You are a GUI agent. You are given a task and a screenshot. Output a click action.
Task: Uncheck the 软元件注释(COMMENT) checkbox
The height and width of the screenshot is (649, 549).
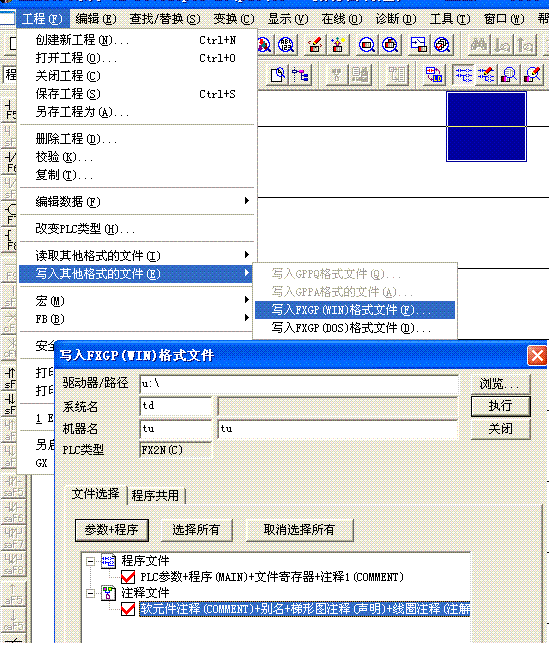pos(128,609)
